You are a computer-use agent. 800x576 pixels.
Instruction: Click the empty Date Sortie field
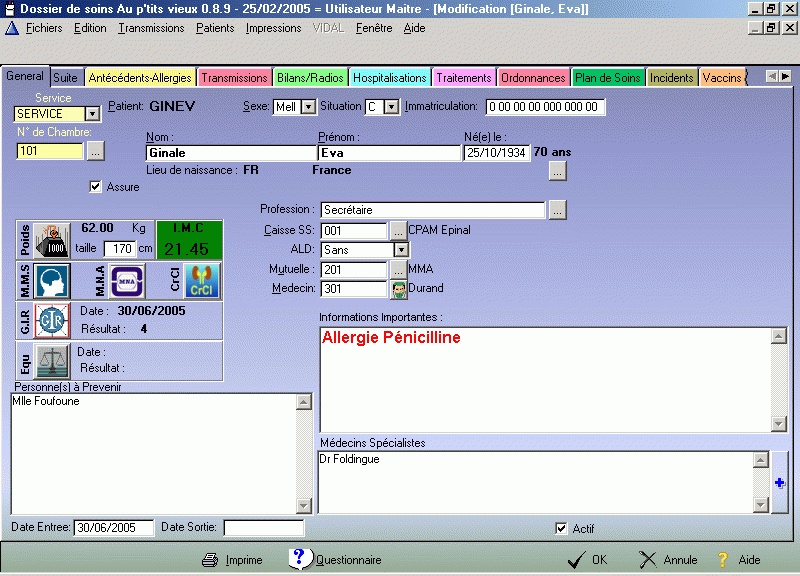pos(264,528)
